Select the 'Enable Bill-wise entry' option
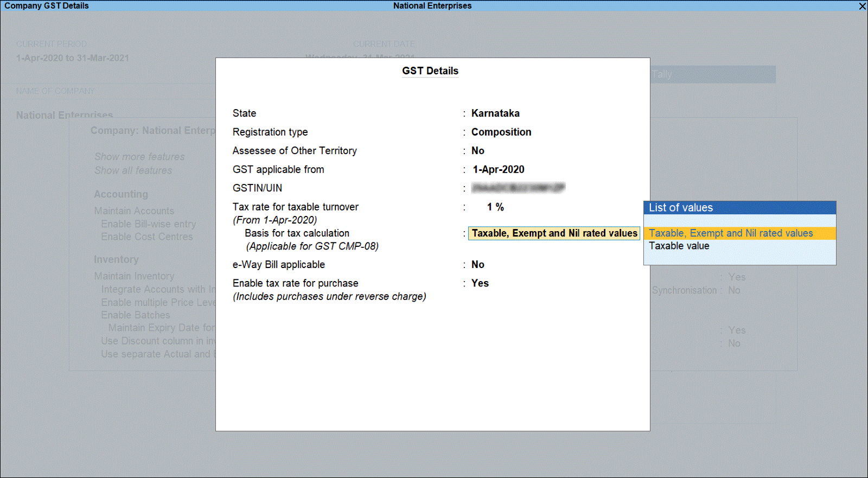Viewport: 868px width, 478px height. (x=148, y=224)
